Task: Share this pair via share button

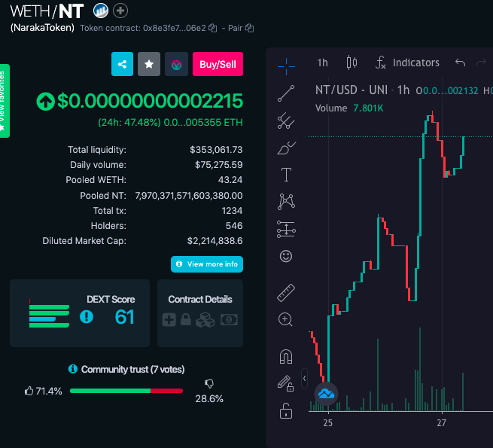Action: pos(122,64)
